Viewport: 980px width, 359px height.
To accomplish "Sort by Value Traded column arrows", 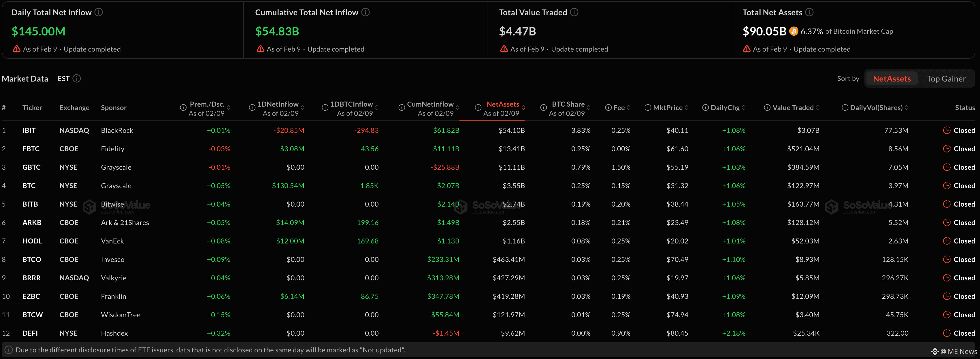I will pyautogui.click(x=817, y=108).
